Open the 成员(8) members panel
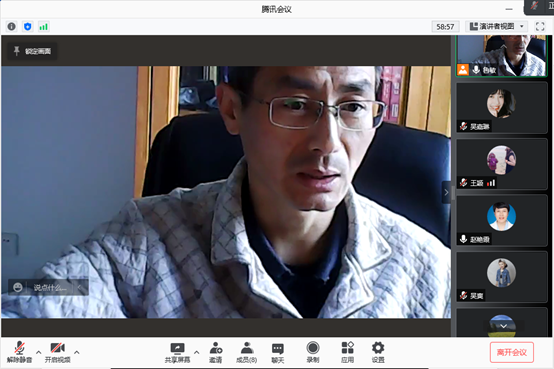The height and width of the screenshot is (369, 554). tap(247, 352)
